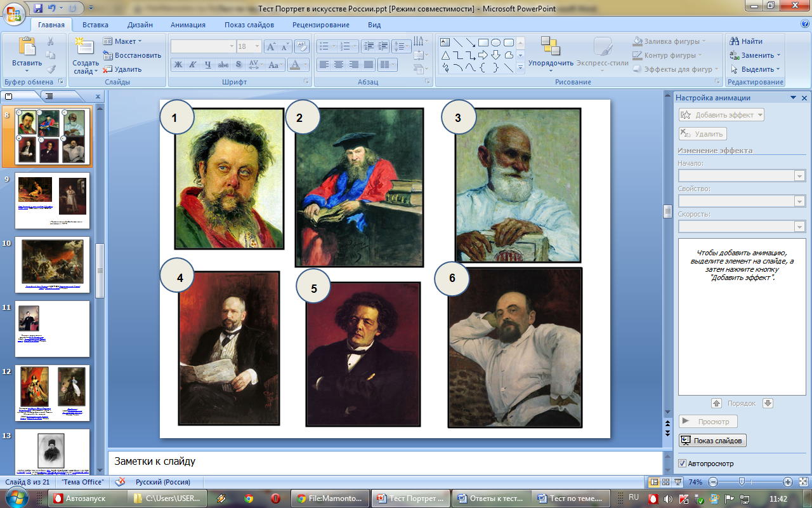Viewport: 812px width, 508px height.
Task: Increase font size with large A icon
Action: click(271, 46)
